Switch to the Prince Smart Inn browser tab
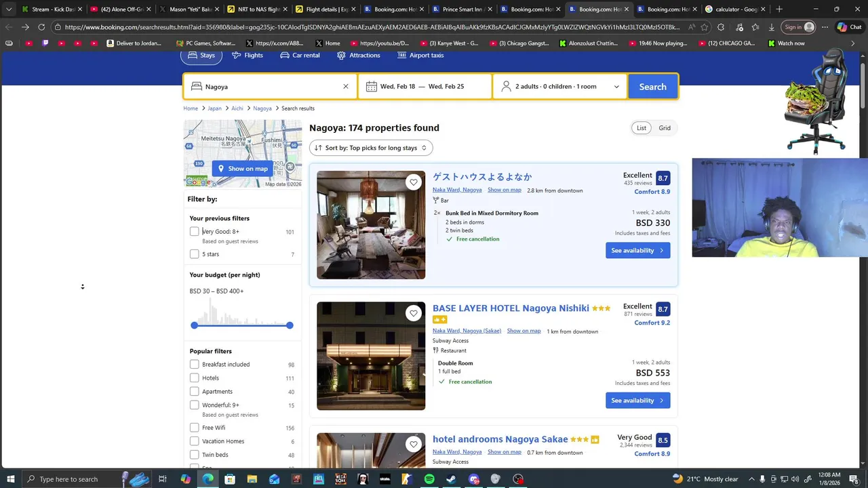This screenshot has width=868, height=488. 462,9
